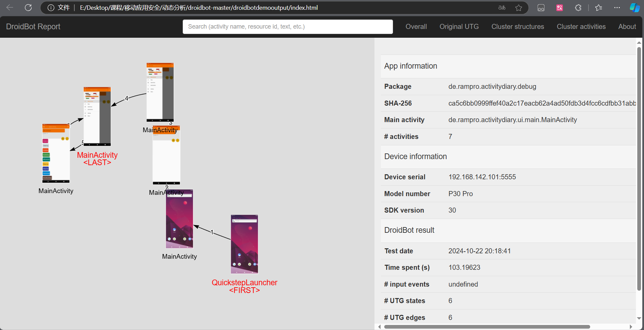The image size is (644, 330).
Task: Switch to the Original UTG view
Action: (459, 27)
